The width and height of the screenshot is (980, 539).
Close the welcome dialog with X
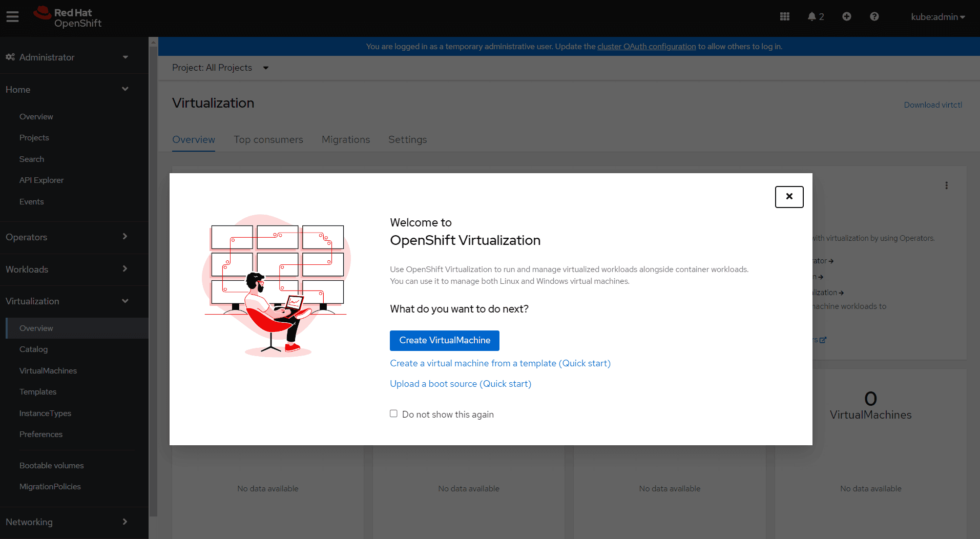click(789, 197)
